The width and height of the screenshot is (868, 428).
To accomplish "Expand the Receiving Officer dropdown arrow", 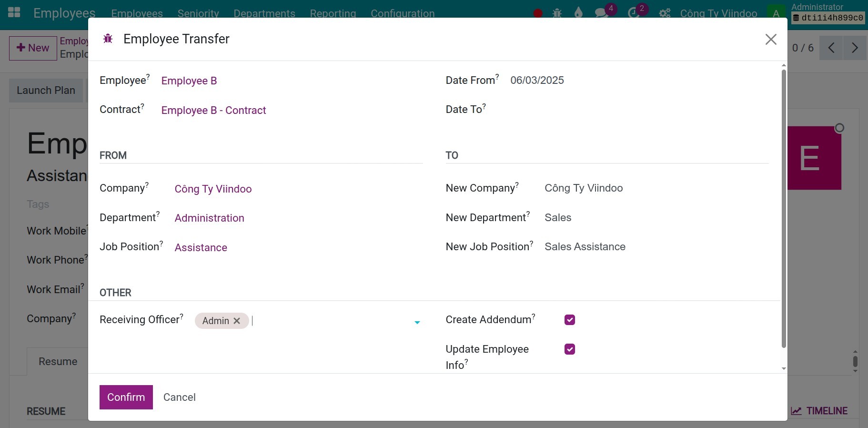I will (417, 323).
